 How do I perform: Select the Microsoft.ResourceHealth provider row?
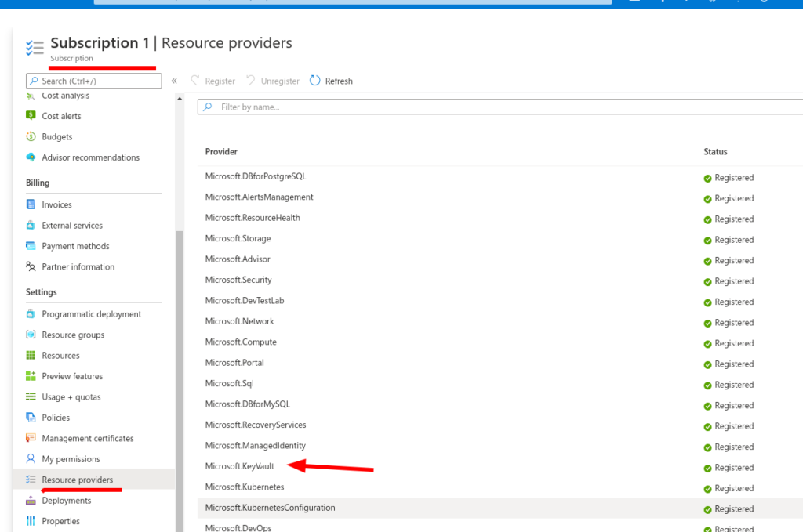(500, 218)
